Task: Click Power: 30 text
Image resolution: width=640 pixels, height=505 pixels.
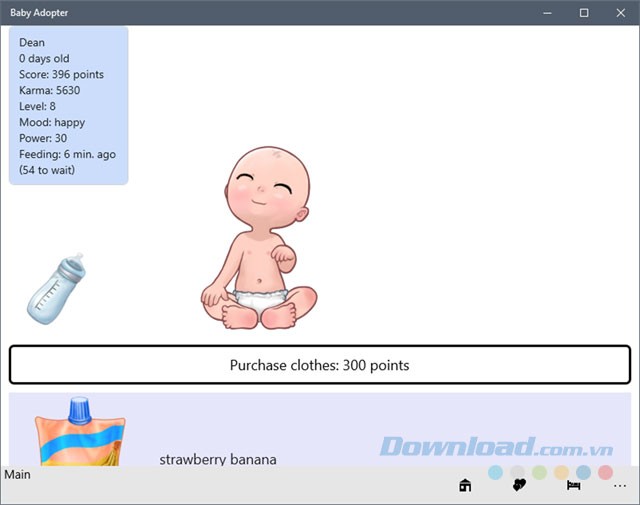Action: point(43,138)
